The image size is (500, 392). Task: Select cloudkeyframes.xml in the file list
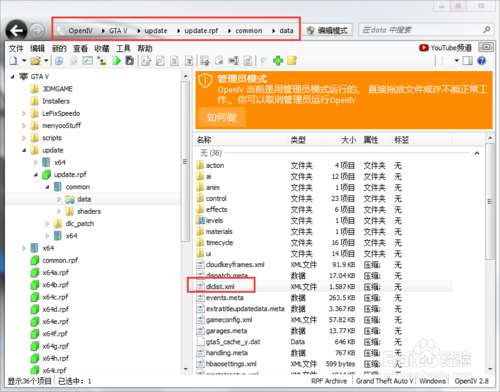(235, 265)
